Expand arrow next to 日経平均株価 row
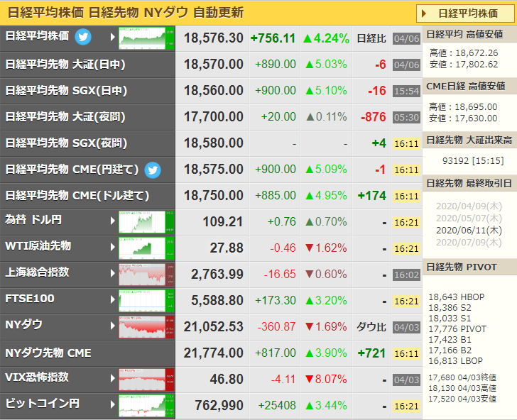 tap(113, 37)
